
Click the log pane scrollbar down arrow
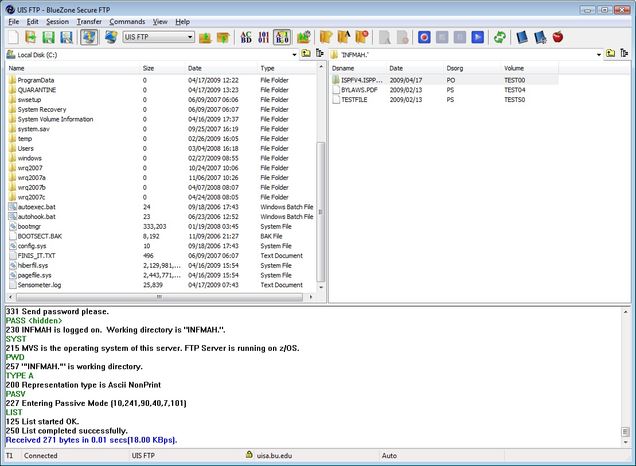(625, 442)
